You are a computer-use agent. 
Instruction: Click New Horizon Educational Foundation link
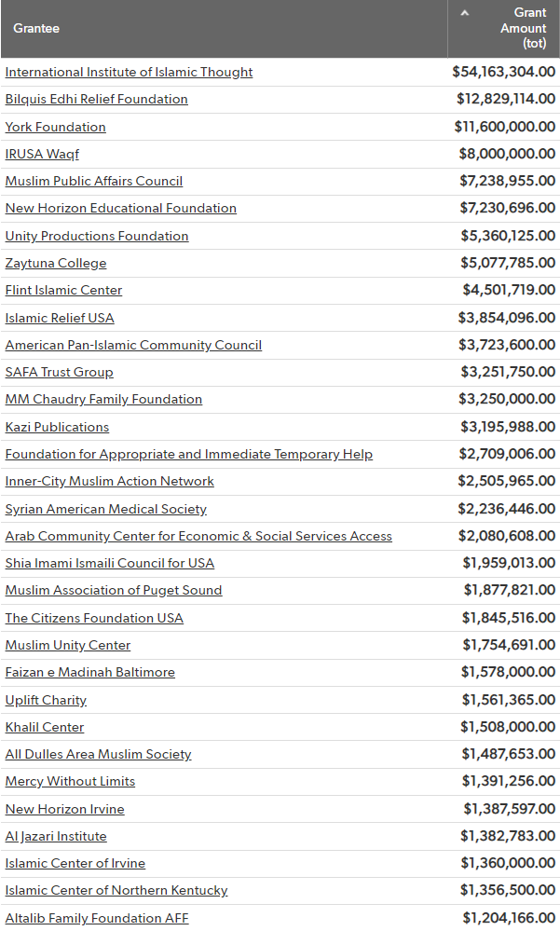120,208
